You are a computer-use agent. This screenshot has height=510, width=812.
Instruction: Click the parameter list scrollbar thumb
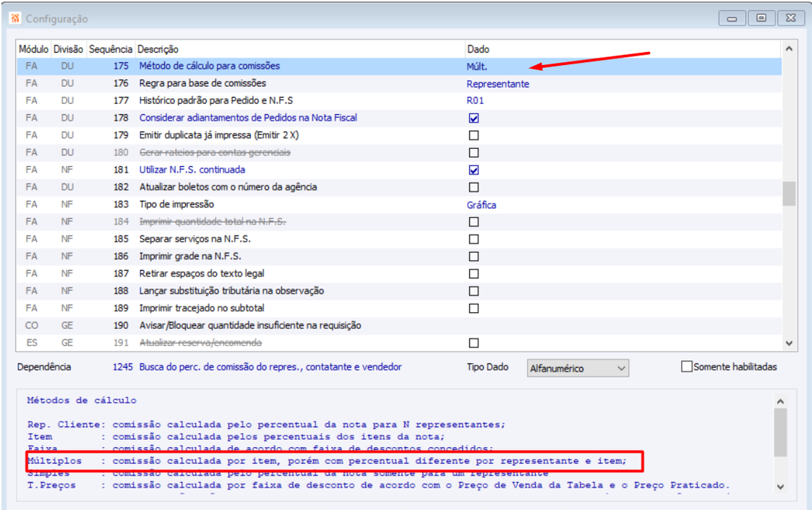click(x=789, y=194)
